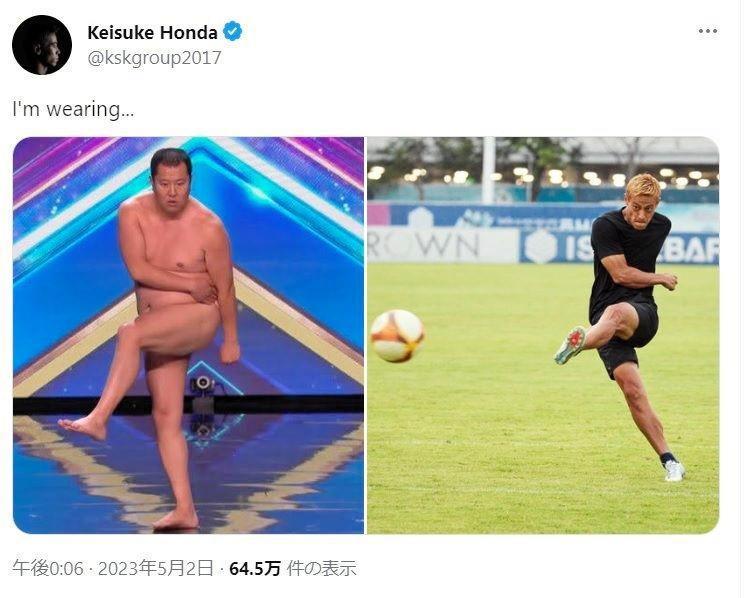Open the more options three-dot menu
749x598 pixels.
coord(707,31)
